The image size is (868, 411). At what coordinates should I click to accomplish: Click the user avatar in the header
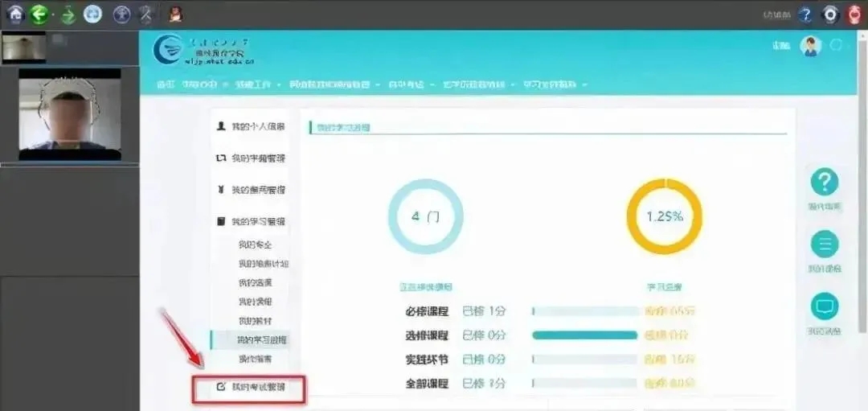pyautogui.click(x=811, y=46)
